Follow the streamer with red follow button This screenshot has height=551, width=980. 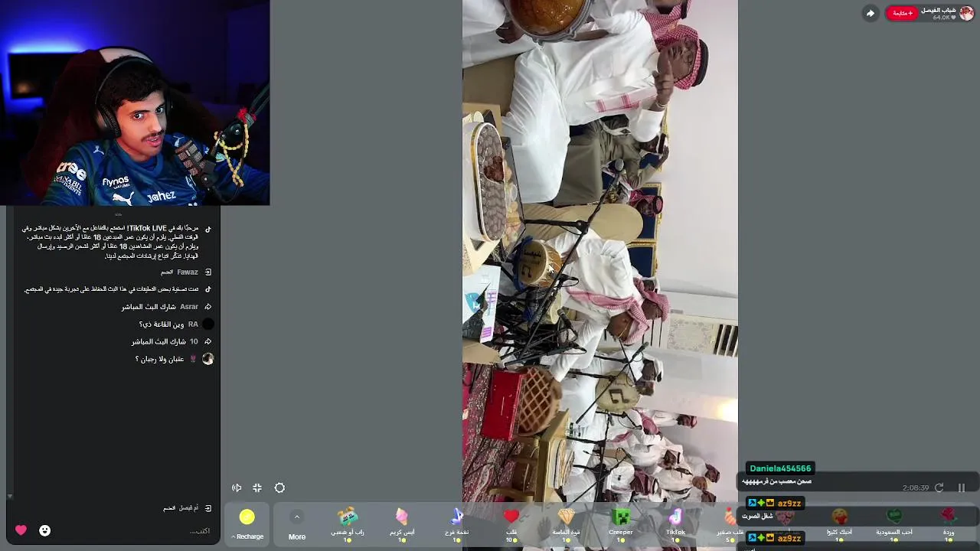click(x=902, y=13)
